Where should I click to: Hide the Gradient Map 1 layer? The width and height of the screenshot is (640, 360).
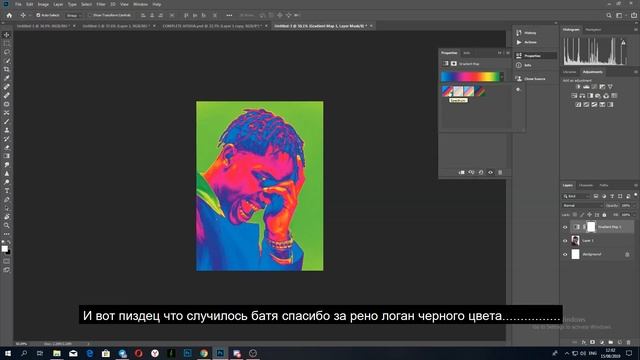coord(565,227)
